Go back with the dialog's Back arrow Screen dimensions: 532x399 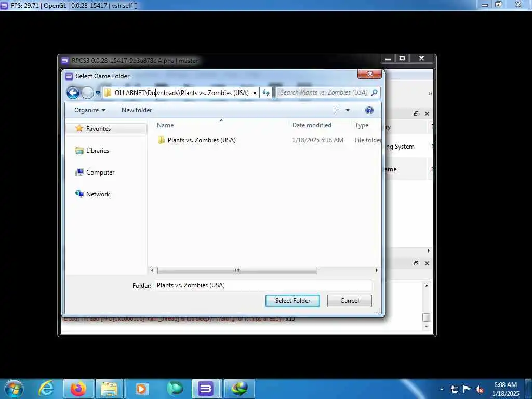click(73, 92)
